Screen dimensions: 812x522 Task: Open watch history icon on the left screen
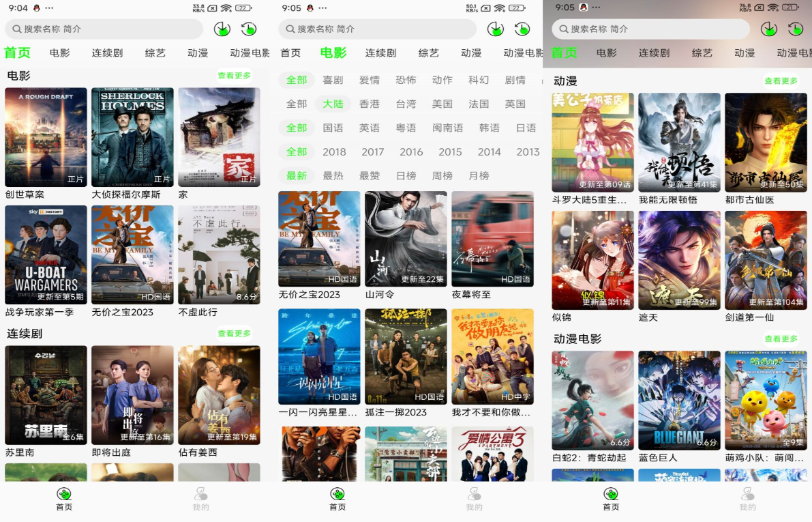pos(249,29)
